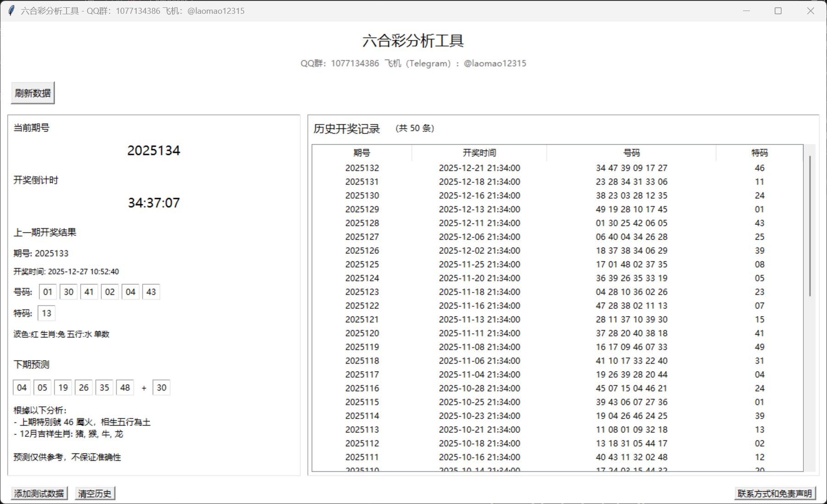Select the 期号 column header
This screenshot has height=504, width=827.
coord(362,153)
